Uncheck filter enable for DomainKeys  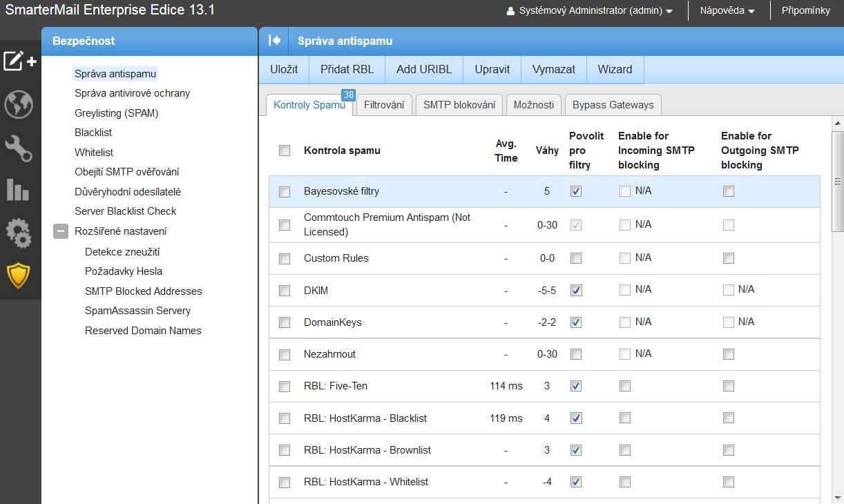[576, 322]
